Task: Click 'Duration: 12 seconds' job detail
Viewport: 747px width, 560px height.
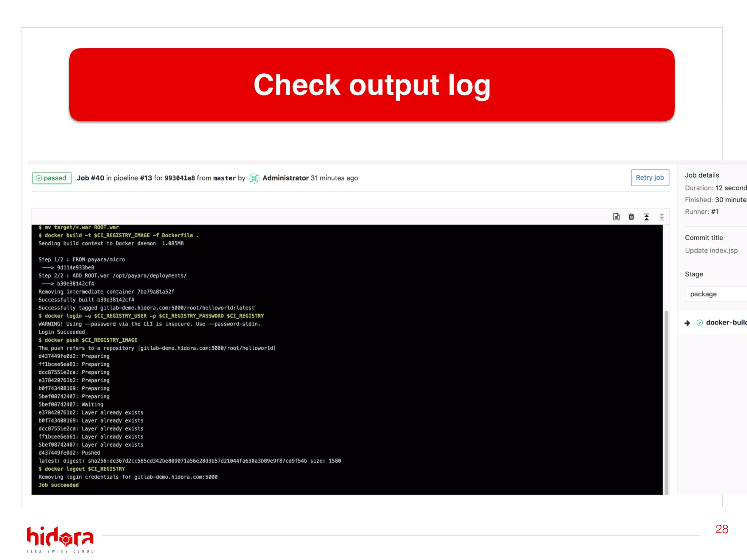Action: (716, 188)
